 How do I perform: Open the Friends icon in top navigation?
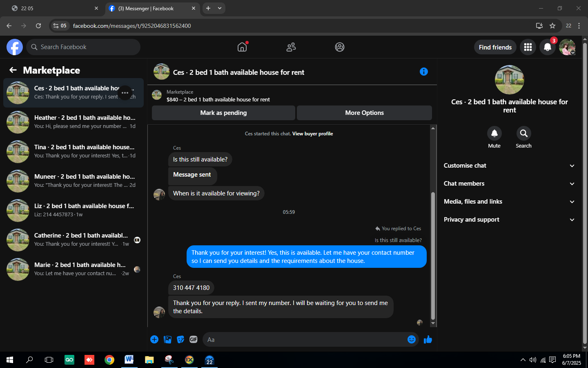pyautogui.click(x=291, y=47)
